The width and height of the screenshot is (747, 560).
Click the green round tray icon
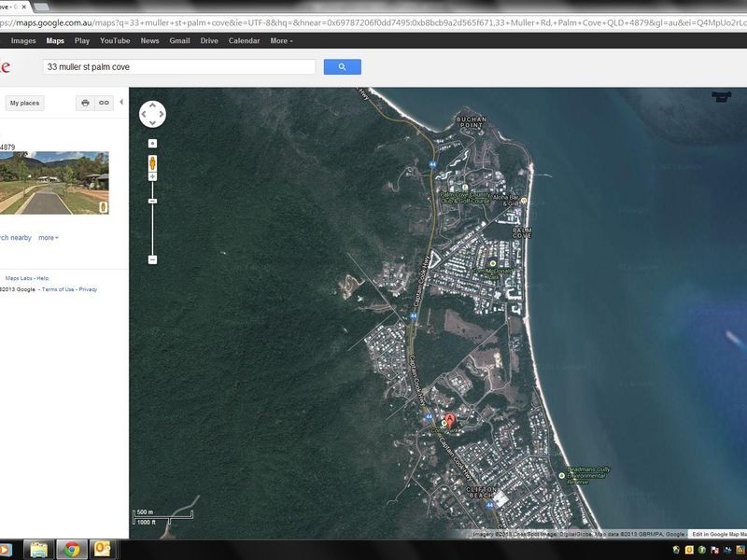click(x=702, y=550)
